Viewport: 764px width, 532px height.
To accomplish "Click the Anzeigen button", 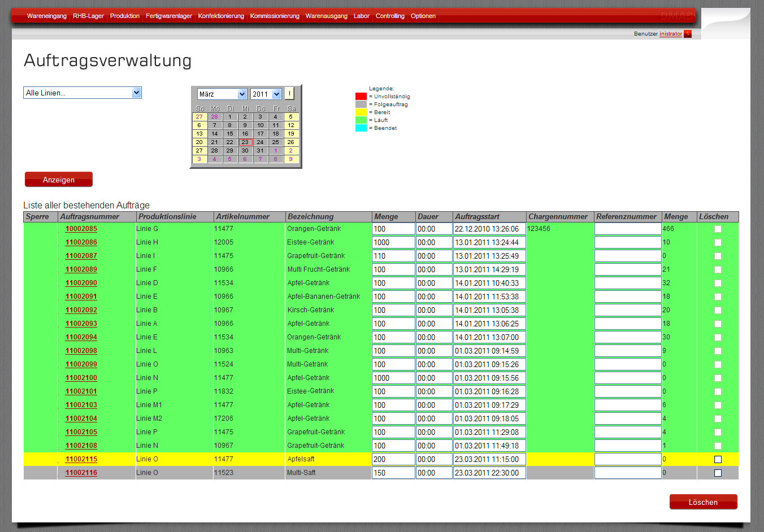I will [59, 180].
